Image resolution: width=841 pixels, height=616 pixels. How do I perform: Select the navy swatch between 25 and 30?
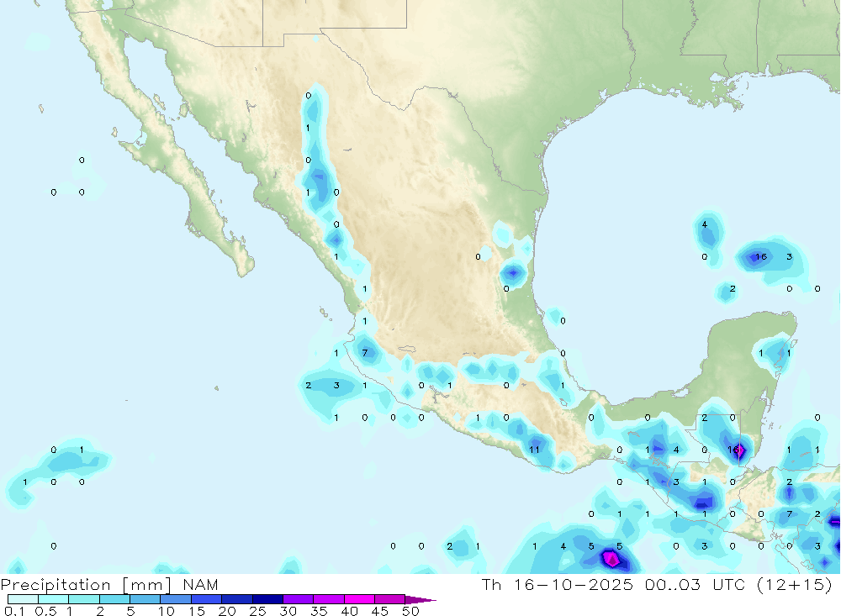[267, 599]
